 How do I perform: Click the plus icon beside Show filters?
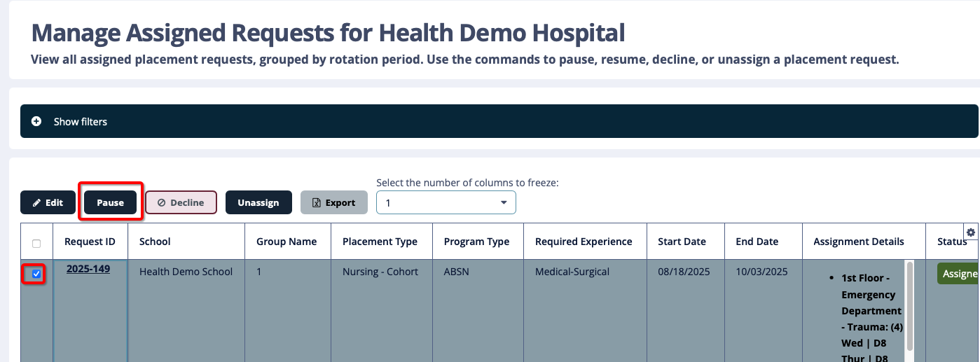point(36,121)
